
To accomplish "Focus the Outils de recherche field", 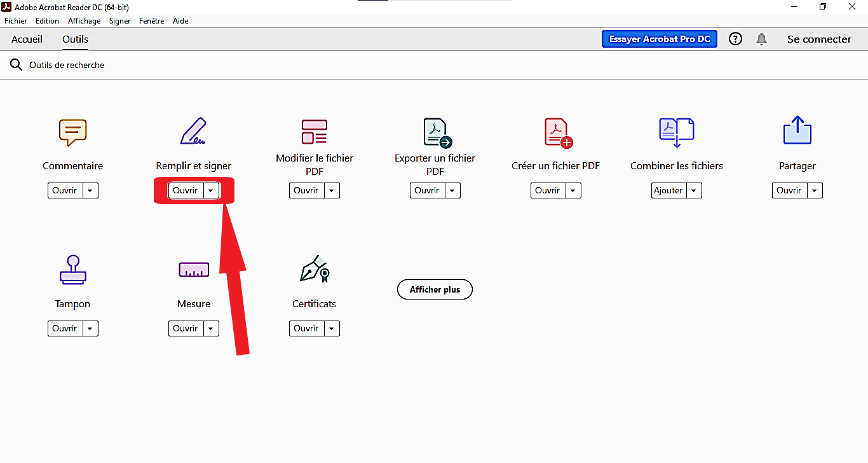I will pyautogui.click(x=67, y=65).
